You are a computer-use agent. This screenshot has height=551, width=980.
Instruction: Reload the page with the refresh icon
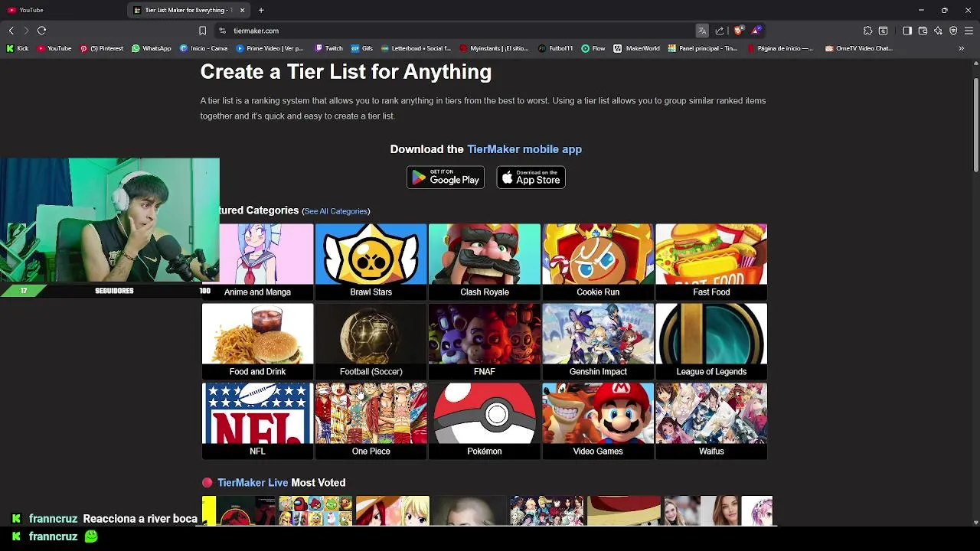click(x=41, y=31)
